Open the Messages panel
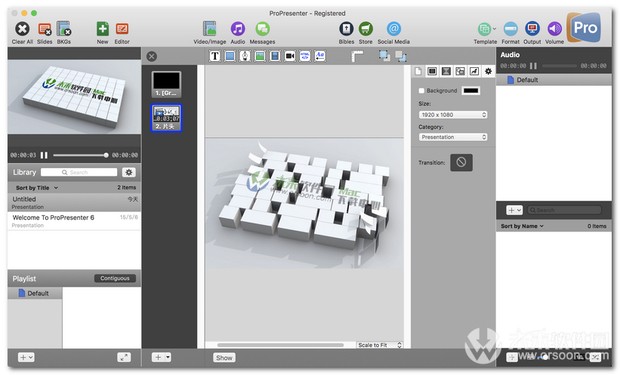Screen dimensions: 620x375 263,28
